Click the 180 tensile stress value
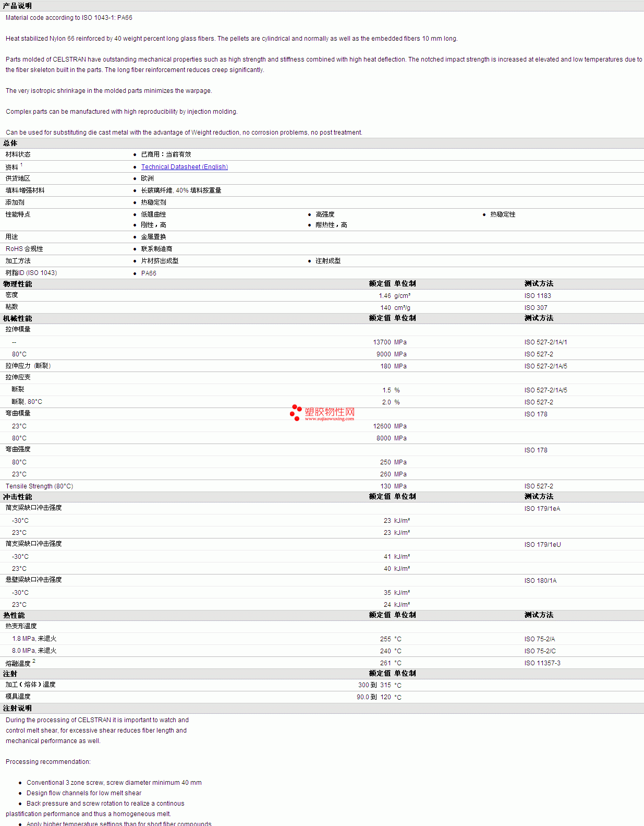644x826 pixels. coord(386,366)
